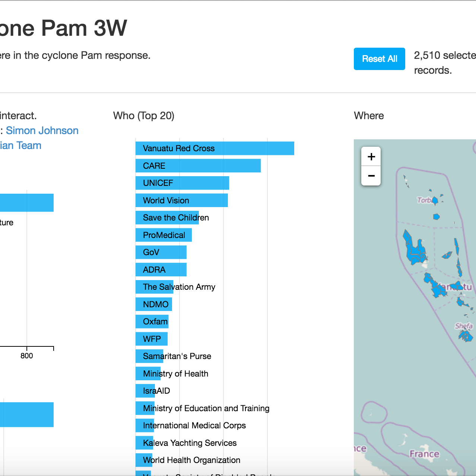The image size is (476, 476).
Task: Click the World Vision bar
Action: (x=181, y=200)
